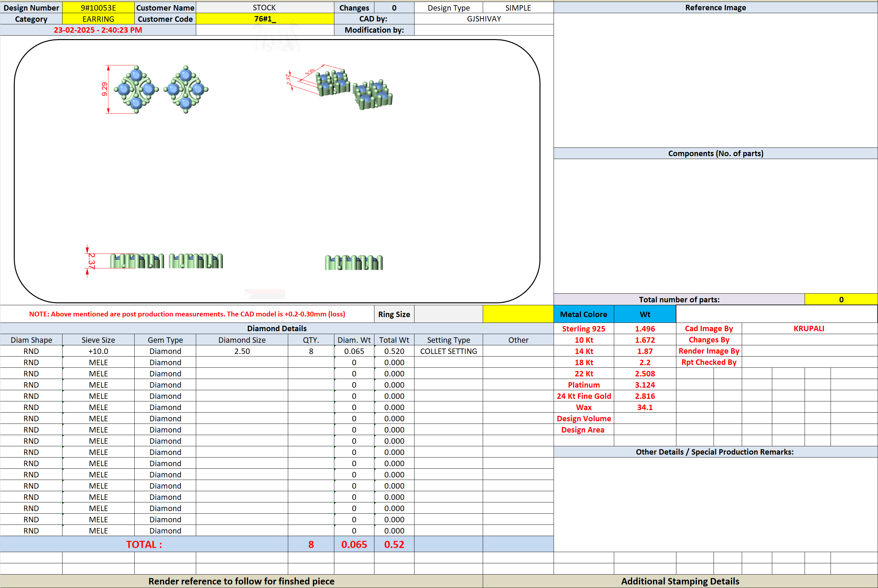Image resolution: width=878 pixels, height=588 pixels.
Task: Click the empty Rpt Checked By value cell
Action: pyautogui.click(x=809, y=362)
